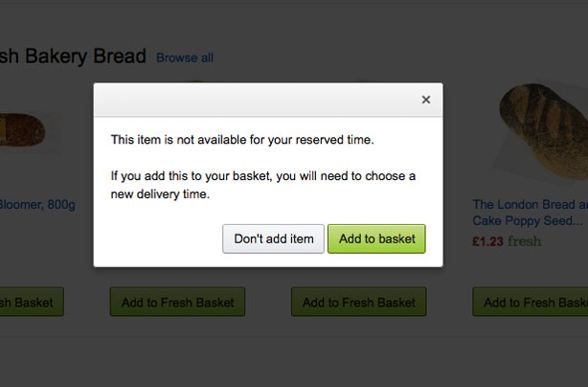588x387 pixels.
Task: Click the £1.23 price label
Action: (487, 241)
